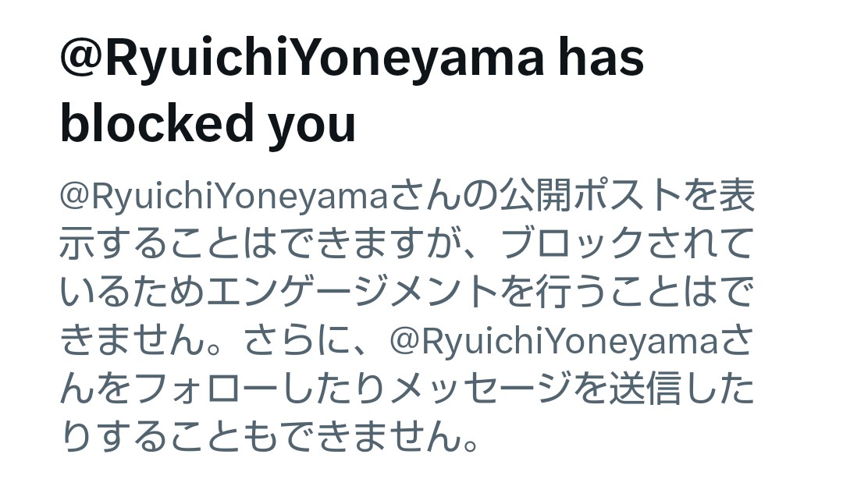Image resolution: width=843 pixels, height=504 pixels.
Task: Select the word エンゲージメント
Action: tap(352, 293)
